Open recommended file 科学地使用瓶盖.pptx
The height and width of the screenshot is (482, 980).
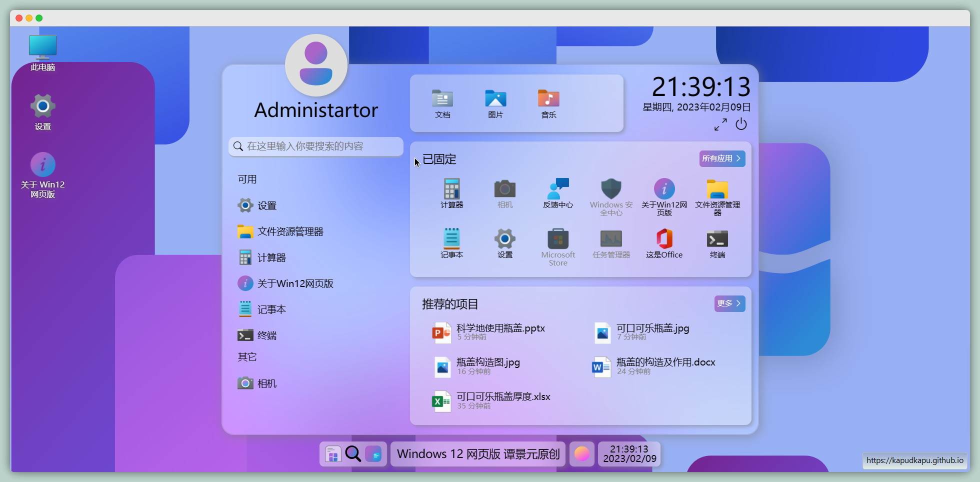pos(500,332)
